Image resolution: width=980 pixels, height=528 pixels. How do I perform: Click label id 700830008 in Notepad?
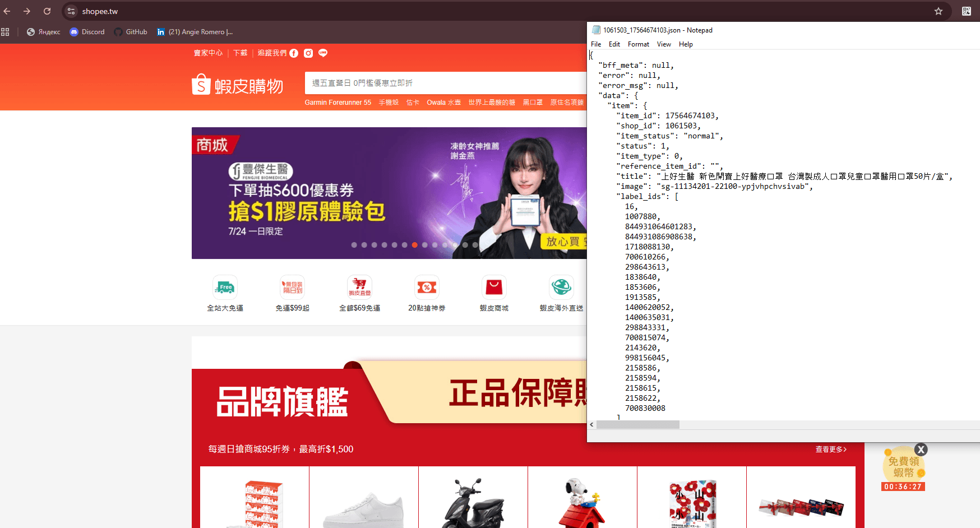tap(645, 409)
